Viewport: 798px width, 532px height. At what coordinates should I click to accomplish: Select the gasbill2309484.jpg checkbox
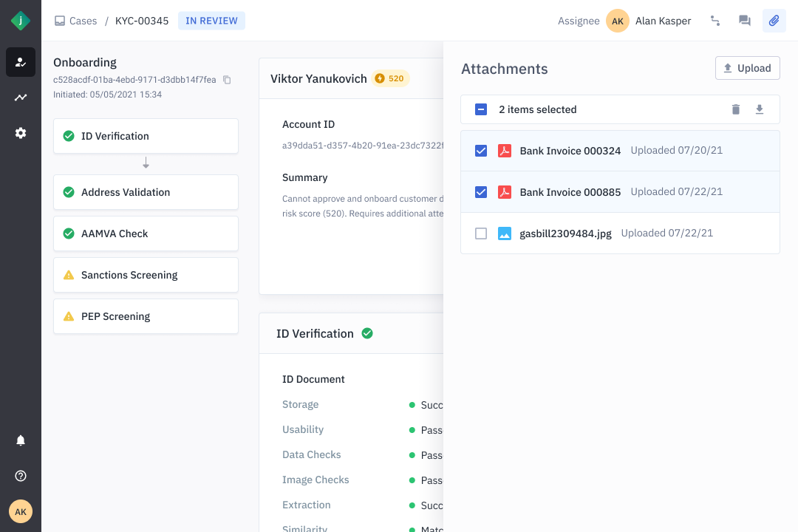[x=481, y=233]
